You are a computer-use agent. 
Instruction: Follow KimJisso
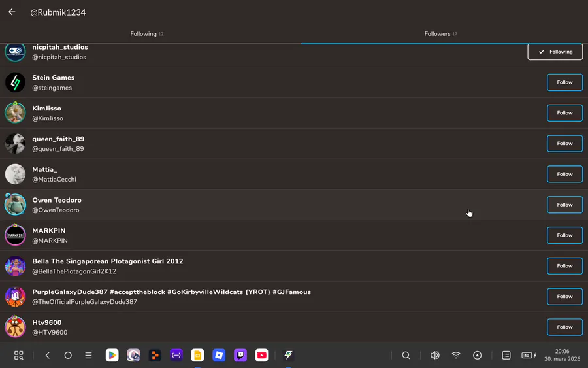[564, 113]
